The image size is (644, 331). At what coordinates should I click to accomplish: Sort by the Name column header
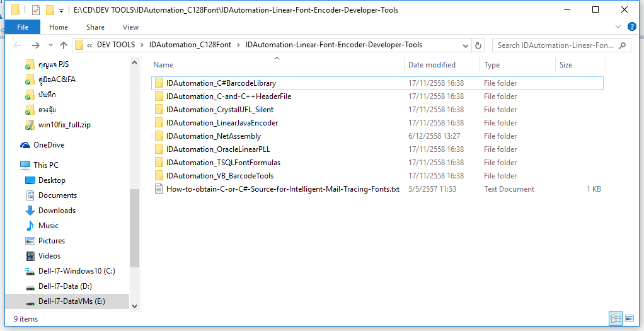coord(277,64)
